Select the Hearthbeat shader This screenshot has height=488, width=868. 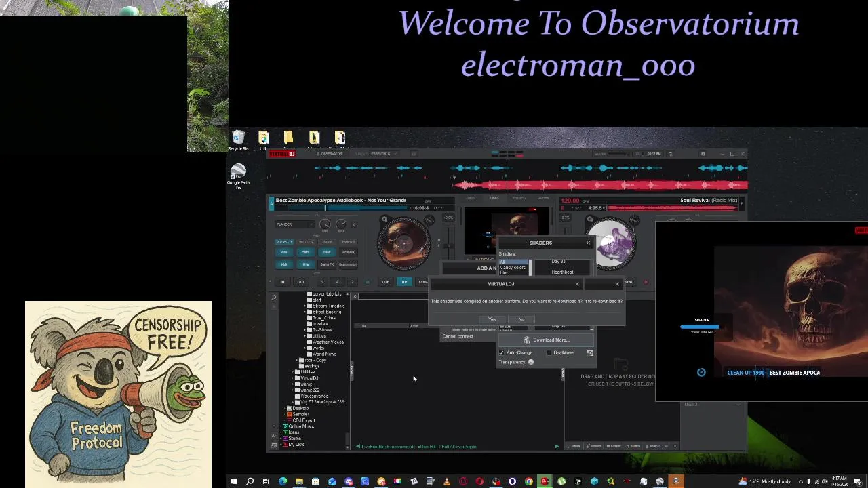click(562, 272)
